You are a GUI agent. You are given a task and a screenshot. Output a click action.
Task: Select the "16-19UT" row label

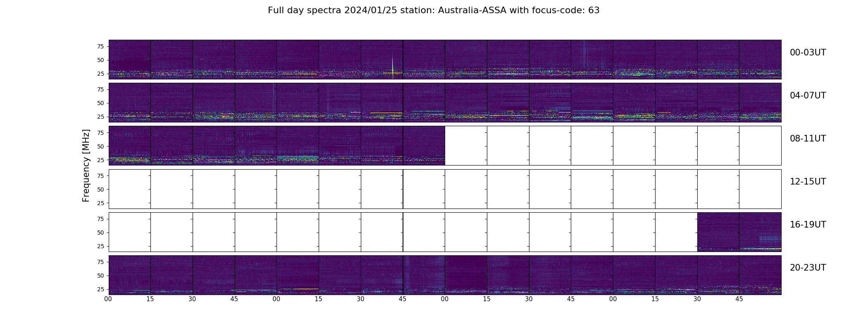808,225
